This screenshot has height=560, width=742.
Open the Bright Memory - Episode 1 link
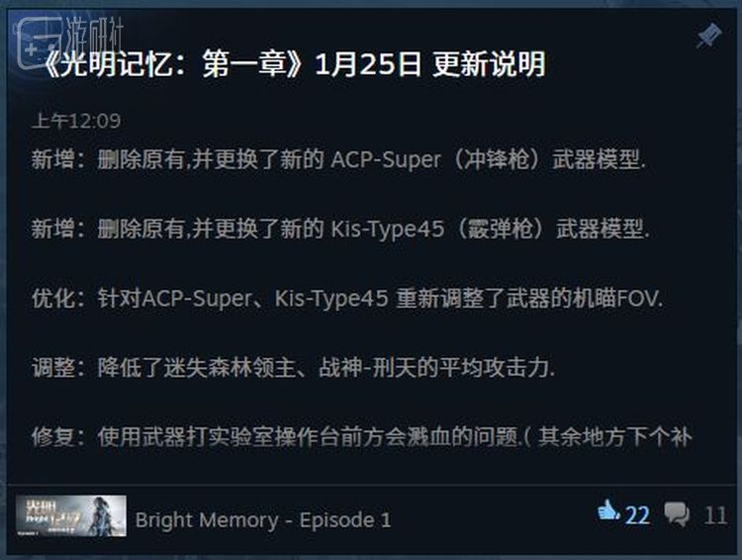263,519
